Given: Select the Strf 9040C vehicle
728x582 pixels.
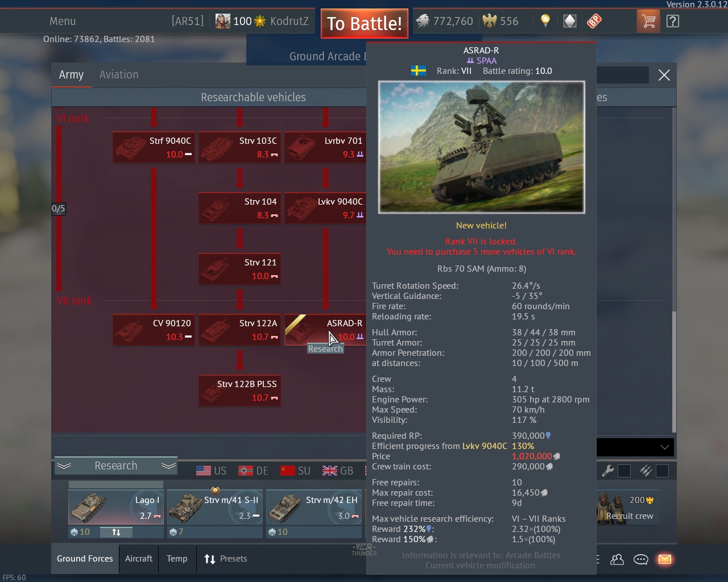Looking at the screenshot, I should pyautogui.click(x=154, y=147).
